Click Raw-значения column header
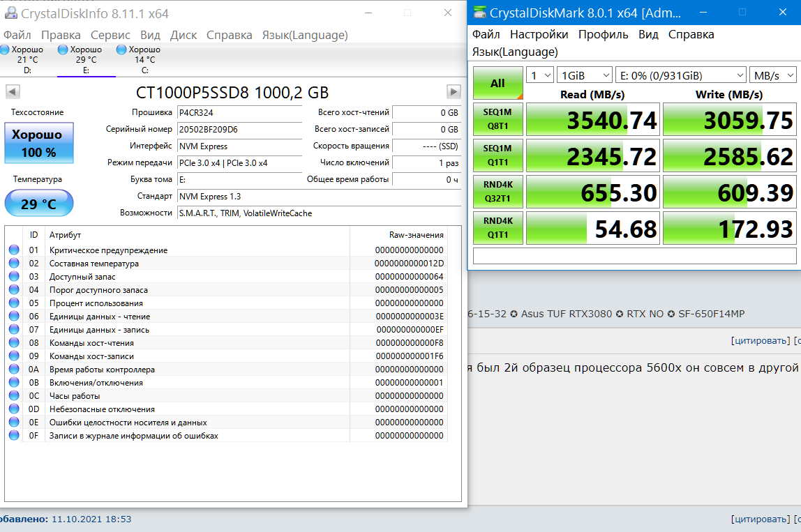 (416, 235)
